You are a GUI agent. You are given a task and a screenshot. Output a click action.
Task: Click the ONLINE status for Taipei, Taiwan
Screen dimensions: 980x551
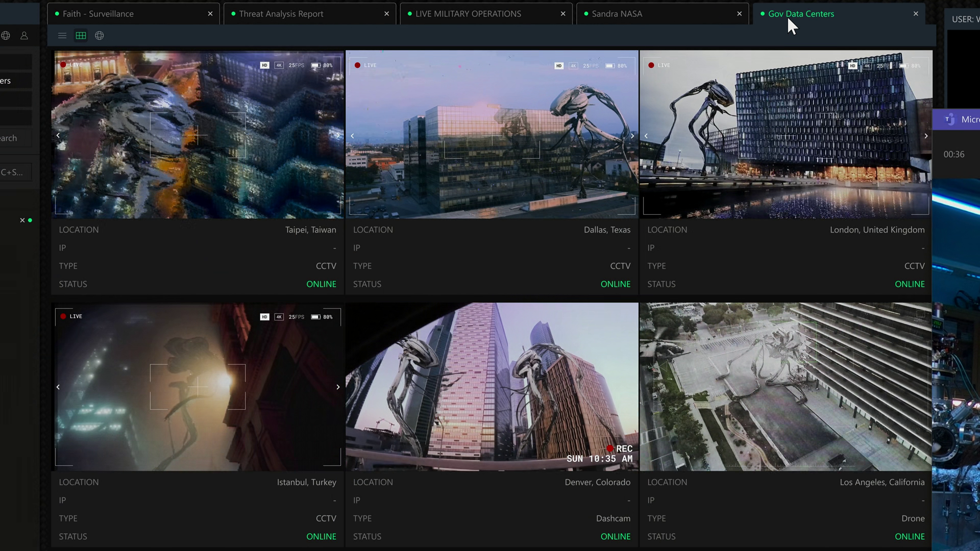click(321, 284)
